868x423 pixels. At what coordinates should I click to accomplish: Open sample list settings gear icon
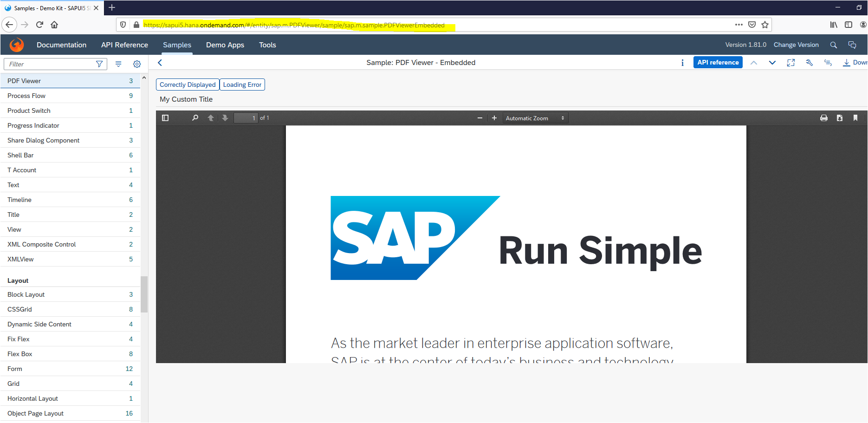pos(137,64)
